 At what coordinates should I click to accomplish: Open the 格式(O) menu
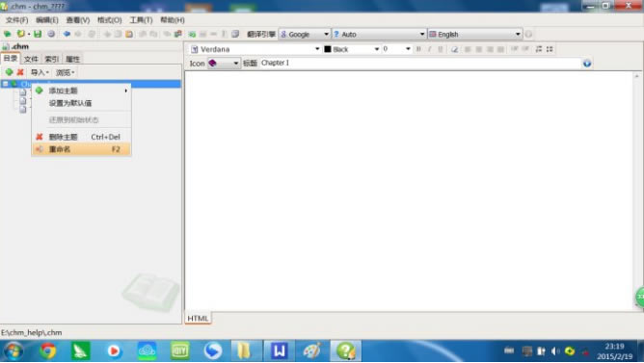point(109,20)
